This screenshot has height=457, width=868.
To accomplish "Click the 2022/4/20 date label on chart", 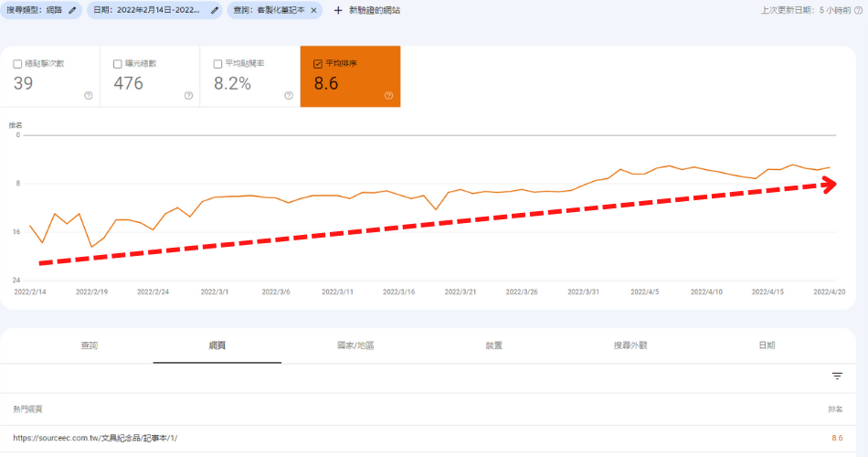I will point(830,292).
